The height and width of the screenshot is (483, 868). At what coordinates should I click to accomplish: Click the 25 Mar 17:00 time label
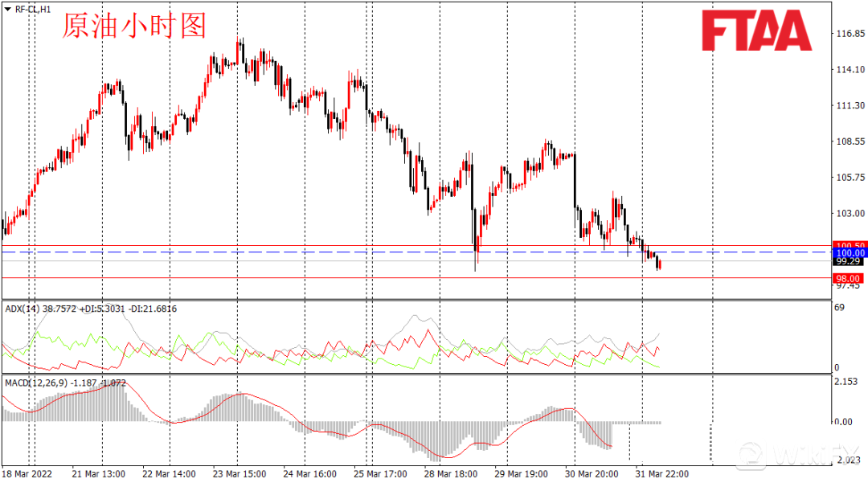pos(379,474)
